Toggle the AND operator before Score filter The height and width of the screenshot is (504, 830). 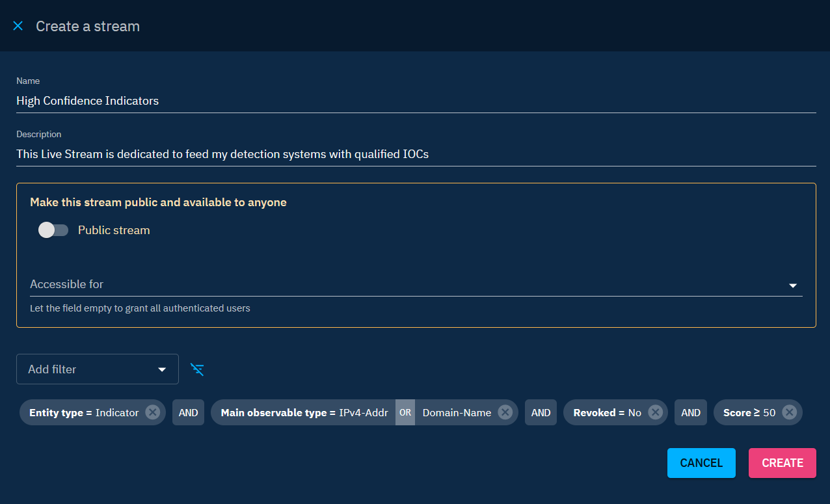[691, 412]
